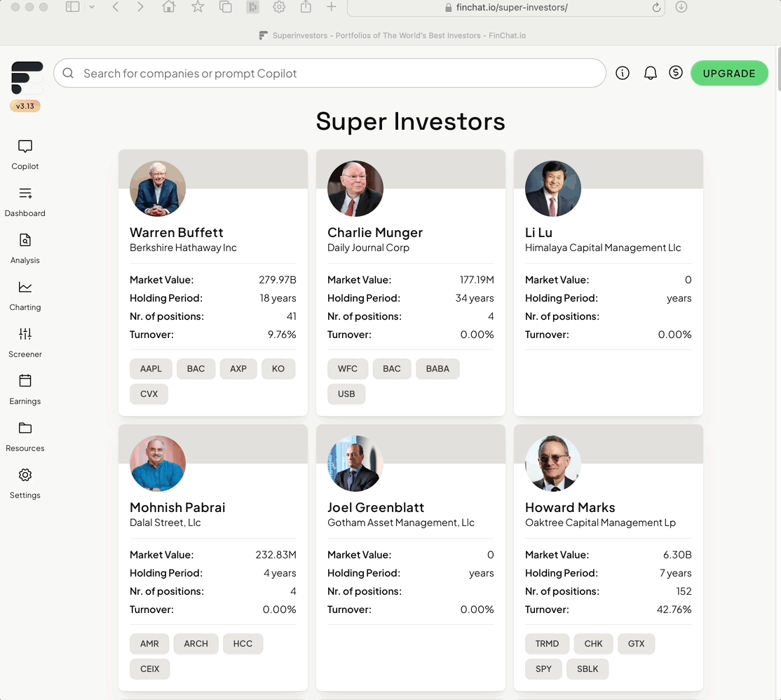Click Howard Marks' GTX ticker chip
Image resolution: width=781 pixels, height=700 pixels.
[x=636, y=644]
